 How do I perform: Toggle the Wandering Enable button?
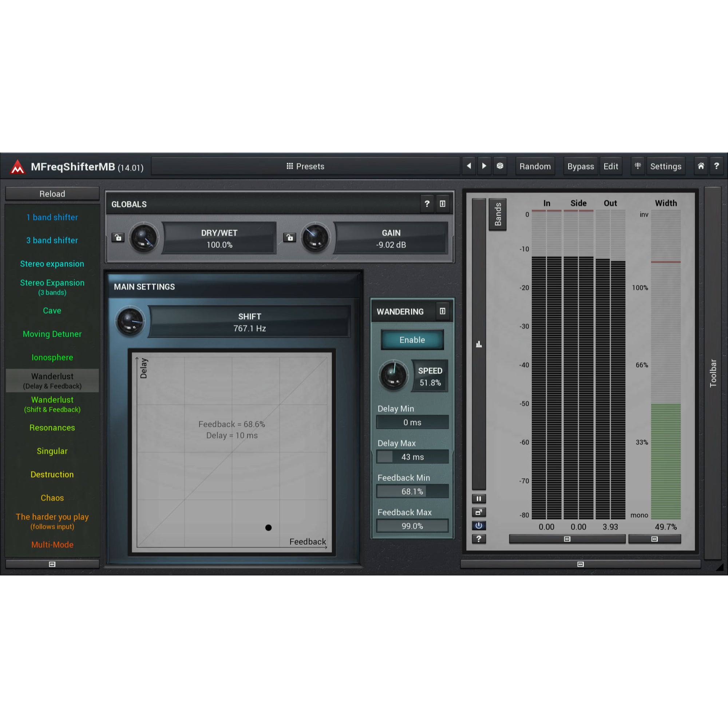pyautogui.click(x=412, y=340)
